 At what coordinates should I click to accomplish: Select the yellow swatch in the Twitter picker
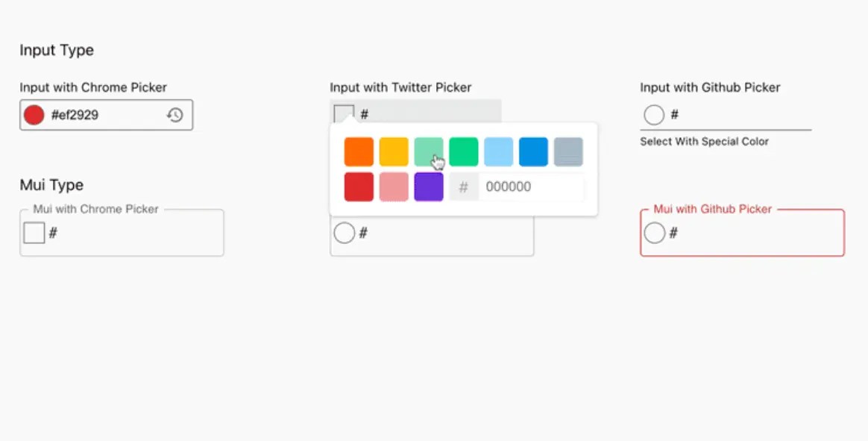(x=393, y=151)
